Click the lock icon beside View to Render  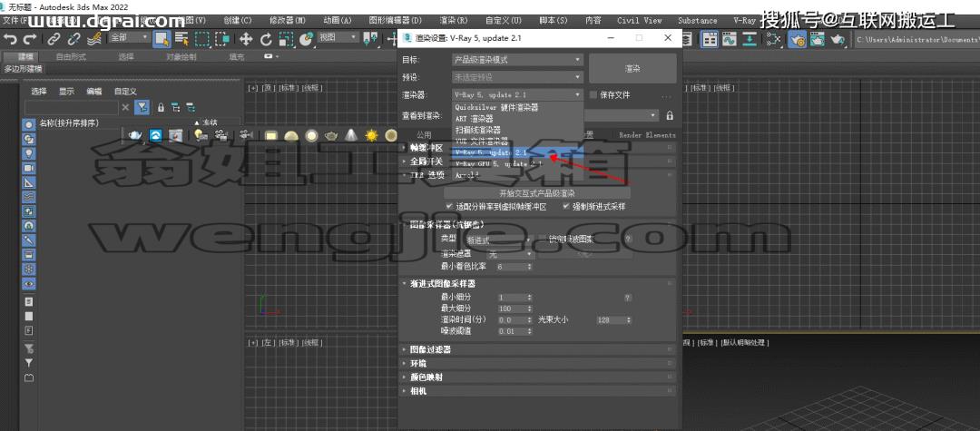[x=670, y=115]
